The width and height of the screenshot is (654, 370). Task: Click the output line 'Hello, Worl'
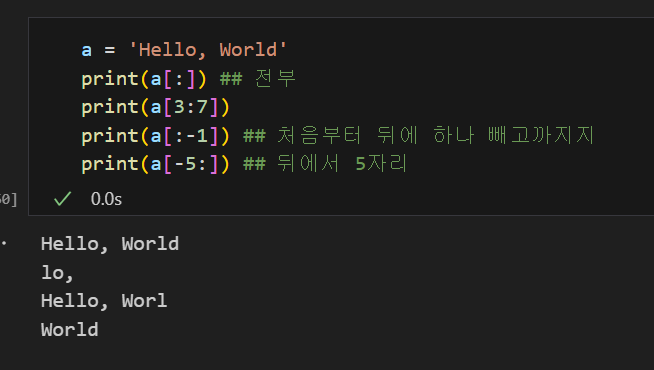click(104, 301)
